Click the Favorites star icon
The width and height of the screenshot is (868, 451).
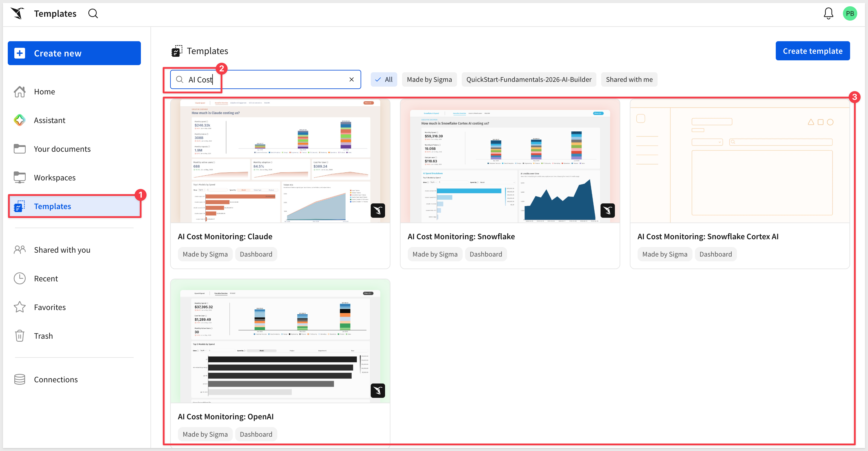tap(19, 307)
